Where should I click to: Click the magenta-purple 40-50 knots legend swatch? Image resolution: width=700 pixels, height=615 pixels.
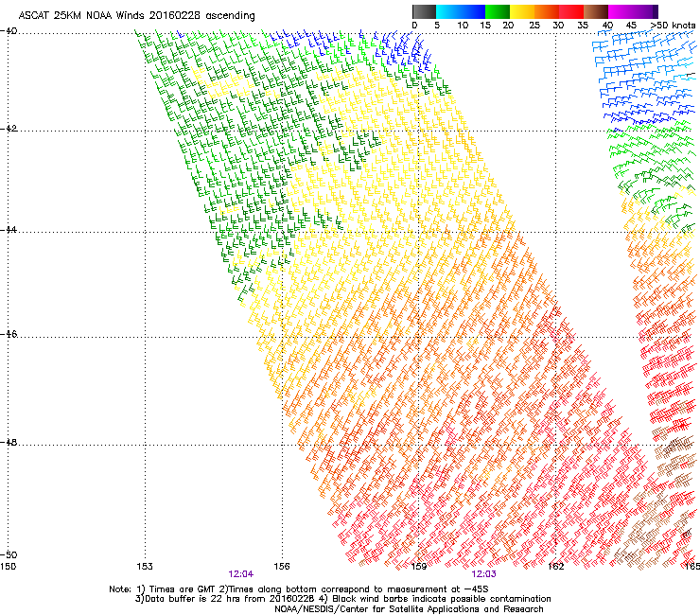[633, 11]
